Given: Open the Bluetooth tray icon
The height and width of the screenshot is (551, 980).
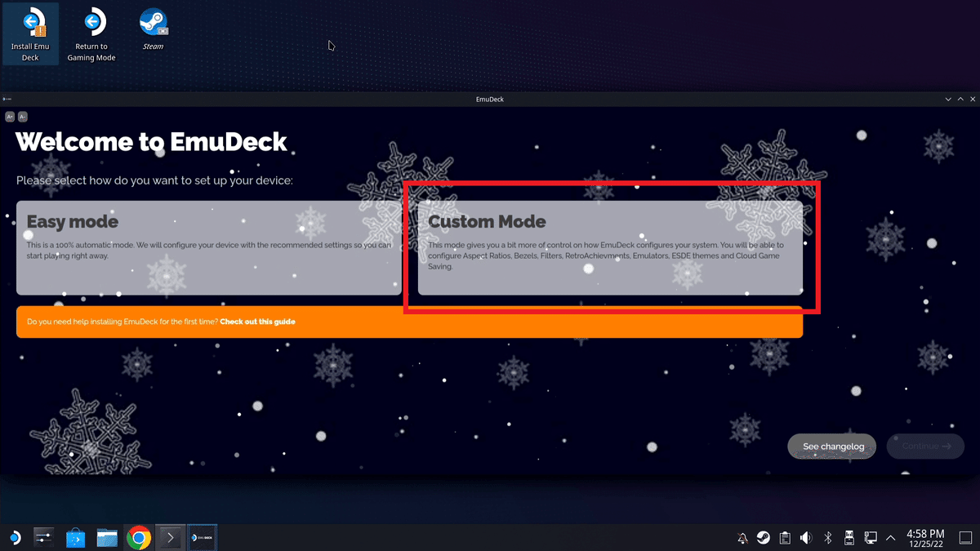Looking at the screenshot, I should [827, 538].
